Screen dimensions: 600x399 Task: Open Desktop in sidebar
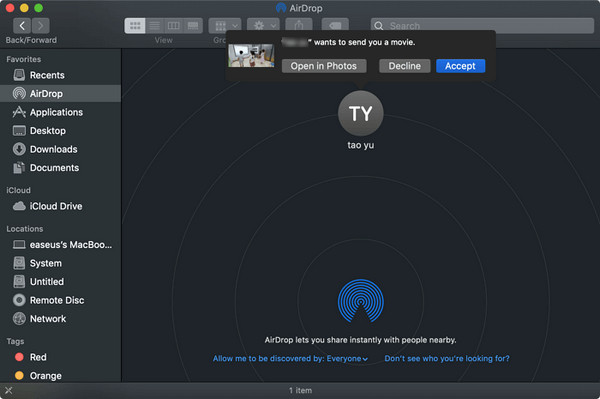point(60,130)
